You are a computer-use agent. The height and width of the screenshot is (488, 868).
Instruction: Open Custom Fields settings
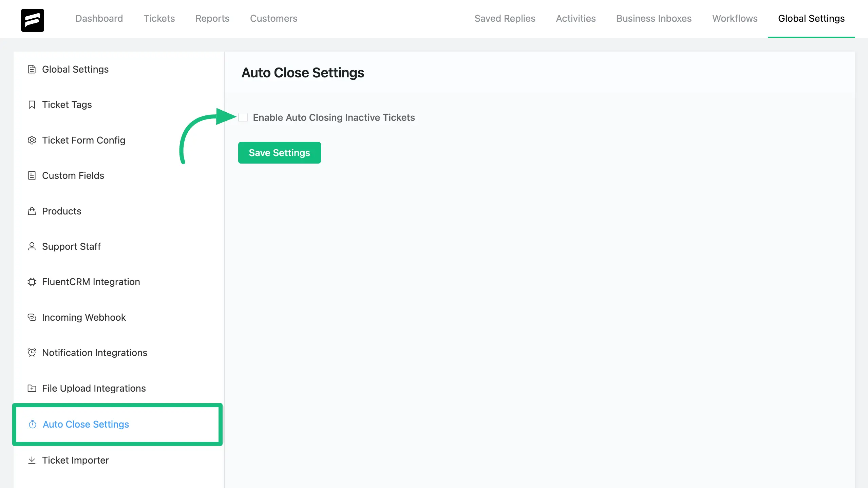click(119, 175)
